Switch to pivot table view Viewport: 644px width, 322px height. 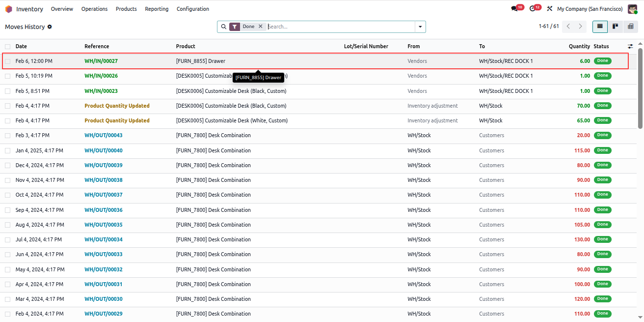631,27
